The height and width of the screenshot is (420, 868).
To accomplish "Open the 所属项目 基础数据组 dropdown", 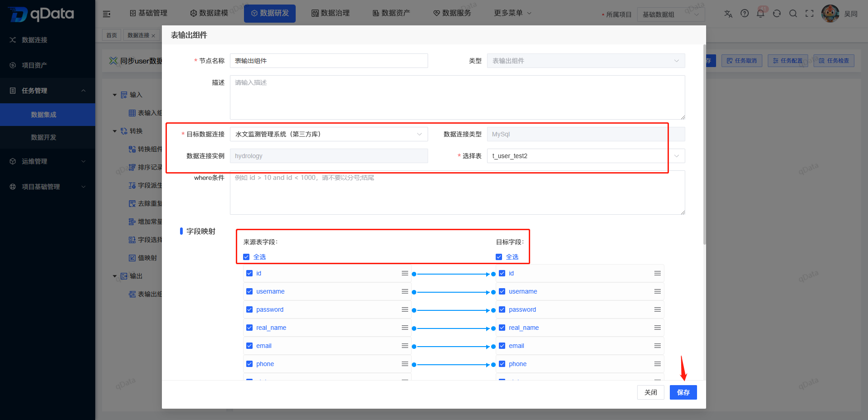I will (671, 14).
